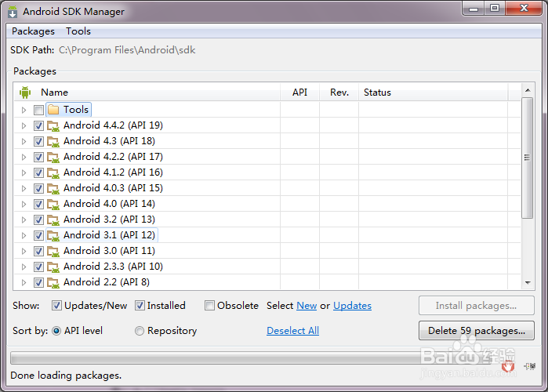Click the API column header

[299, 93]
